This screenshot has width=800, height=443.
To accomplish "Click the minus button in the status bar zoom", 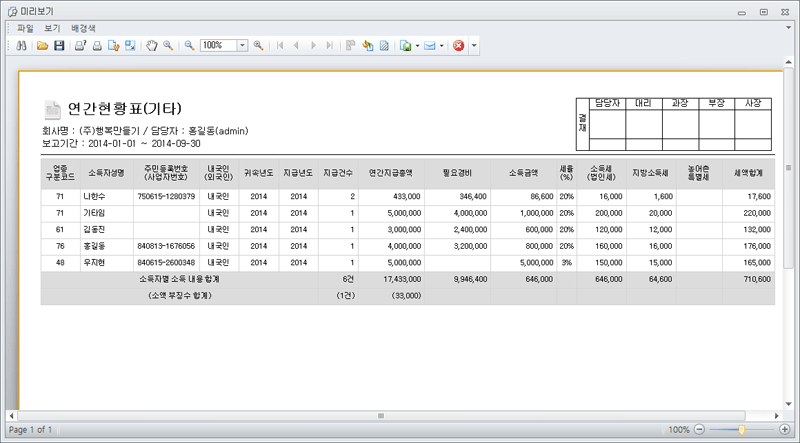I will (x=700, y=429).
